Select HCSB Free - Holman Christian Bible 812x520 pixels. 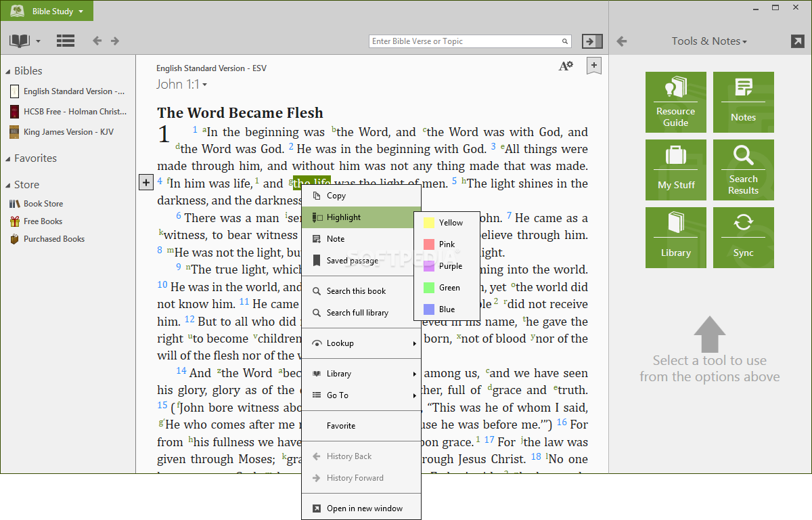68,111
